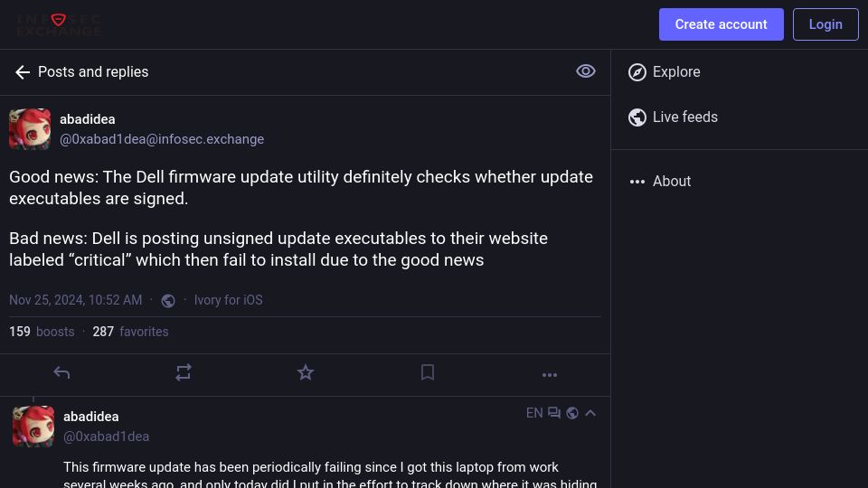The width and height of the screenshot is (868, 488).
Task: Click the globe icon in the reply post header
Action: click(x=572, y=413)
